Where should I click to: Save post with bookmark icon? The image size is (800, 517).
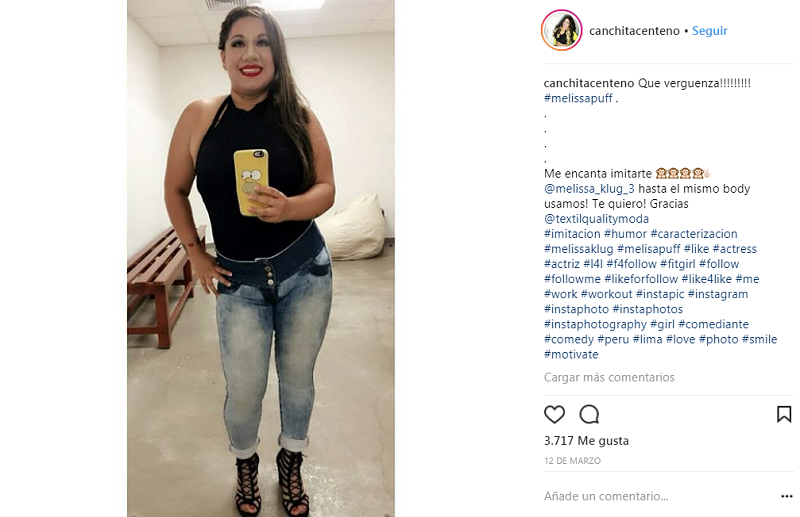click(x=784, y=414)
